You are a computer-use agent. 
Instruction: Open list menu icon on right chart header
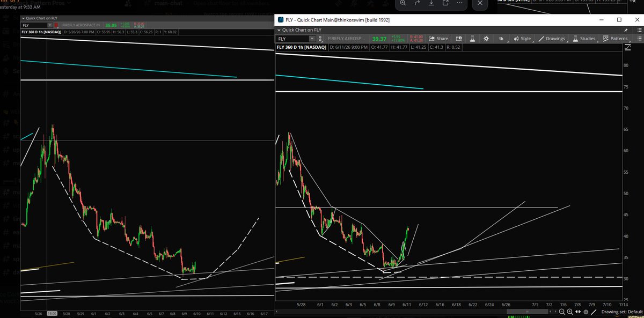639,30
